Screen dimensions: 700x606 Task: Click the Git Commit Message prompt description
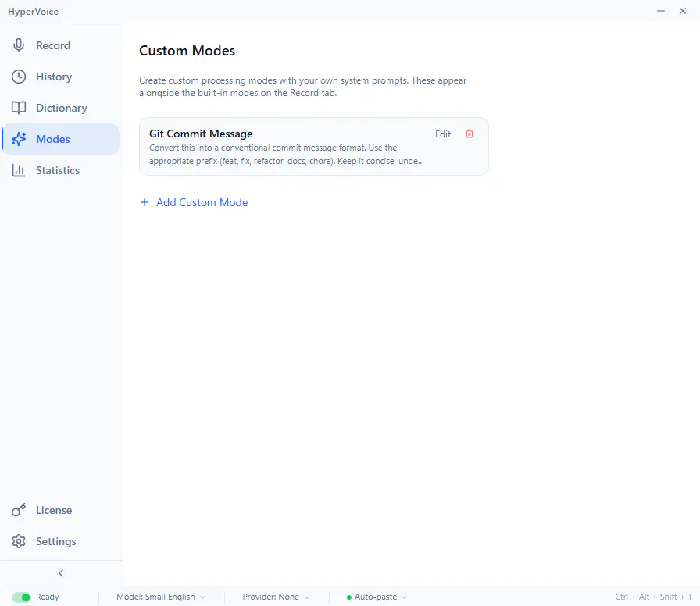286,155
